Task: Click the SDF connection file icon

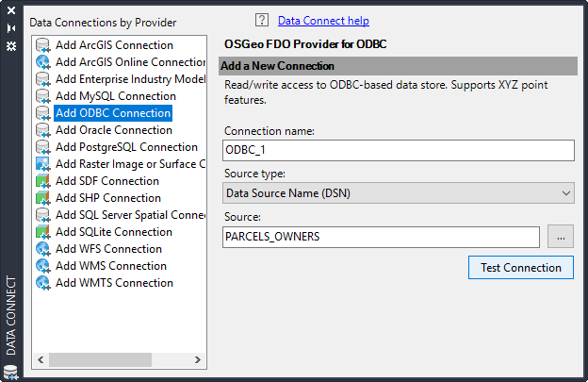Action: (42, 181)
